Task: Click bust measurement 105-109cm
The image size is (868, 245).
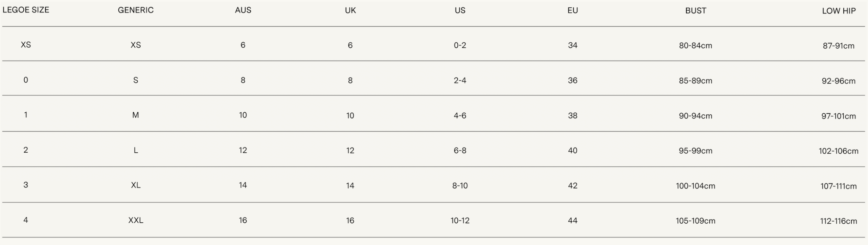Action: click(x=695, y=221)
